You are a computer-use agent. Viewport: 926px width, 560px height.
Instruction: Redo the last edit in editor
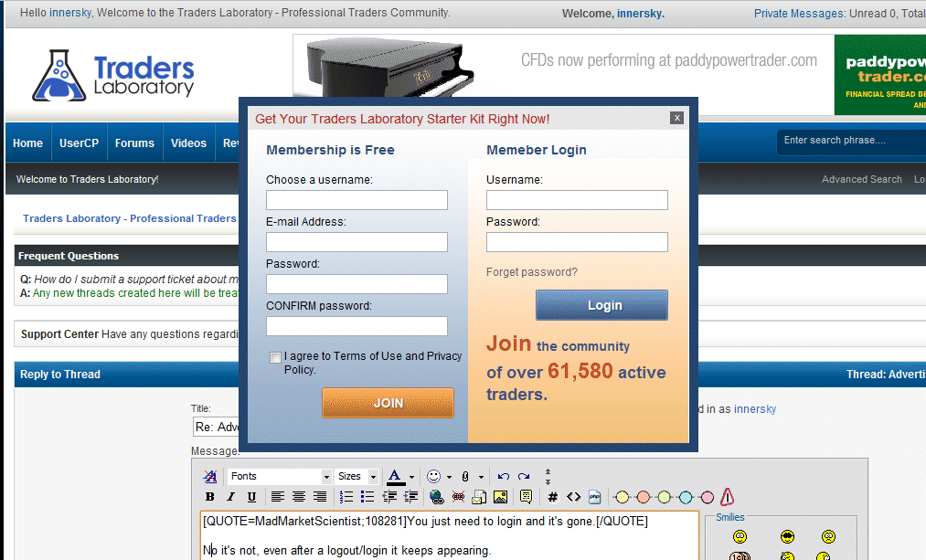524,476
